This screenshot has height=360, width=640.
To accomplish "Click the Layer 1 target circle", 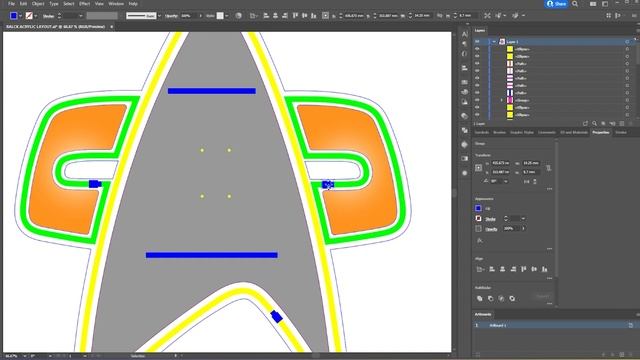I will pyautogui.click(x=627, y=42).
